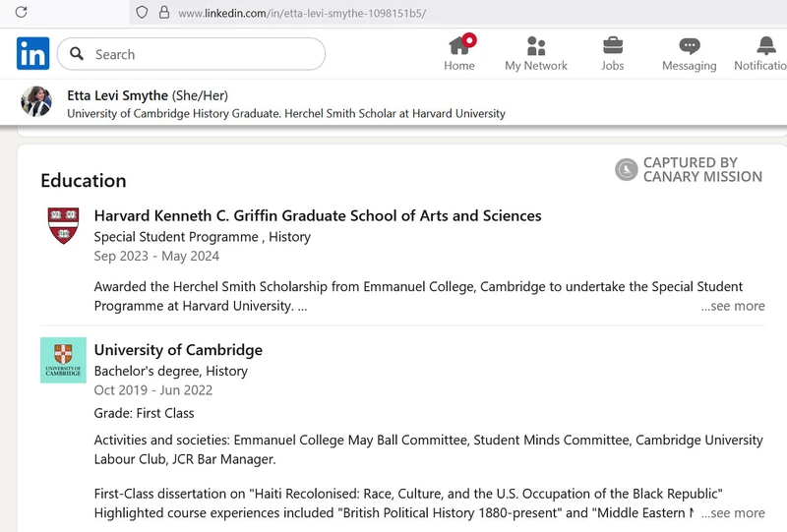Open the Jobs briefcase icon
The width and height of the screenshot is (787, 532).
tap(612, 46)
